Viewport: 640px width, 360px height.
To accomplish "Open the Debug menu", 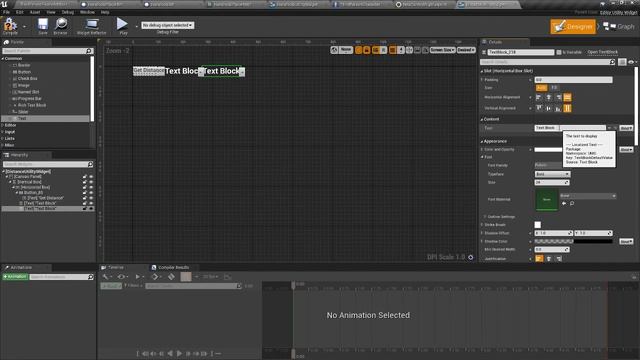I will pyautogui.click(x=68, y=12).
